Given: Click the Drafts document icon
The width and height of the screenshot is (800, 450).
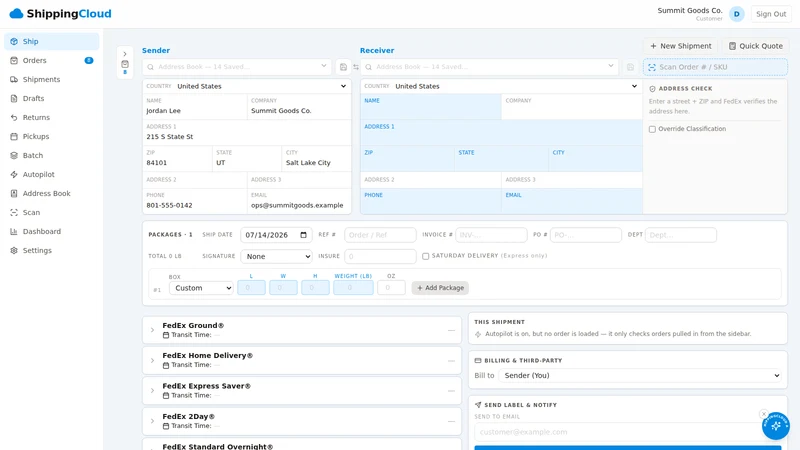Looking at the screenshot, I should point(14,98).
